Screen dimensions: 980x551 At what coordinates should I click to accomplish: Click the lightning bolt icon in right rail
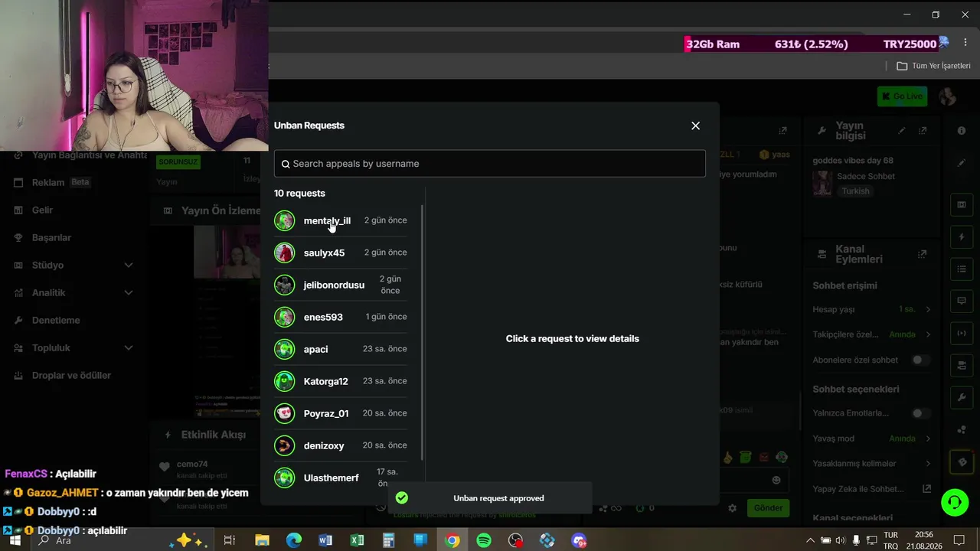click(962, 237)
